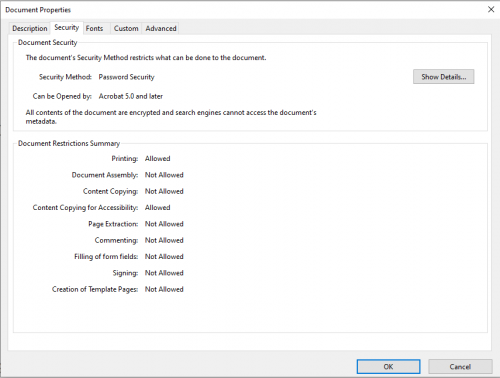The image size is (500, 378).
Task: Click the Acrobat 5.0 and later text
Action: (131, 96)
